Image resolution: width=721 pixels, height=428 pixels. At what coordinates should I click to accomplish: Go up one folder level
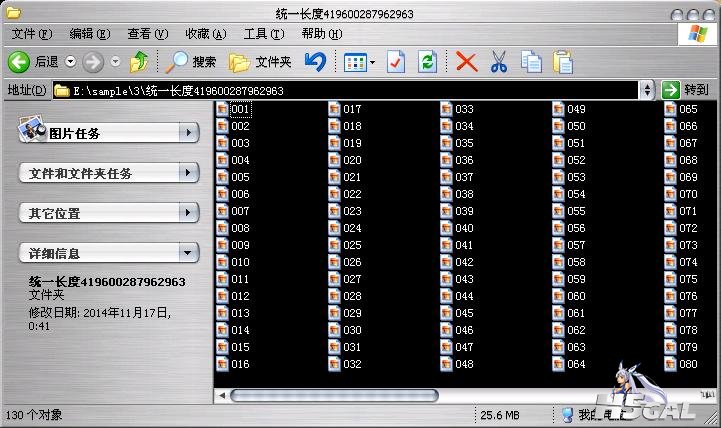139,62
